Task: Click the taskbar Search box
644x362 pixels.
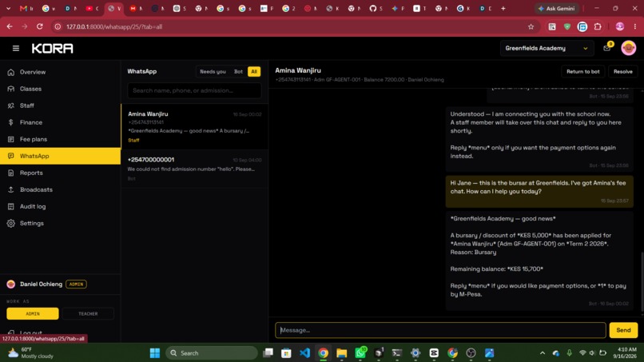Action: (x=212, y=353)
